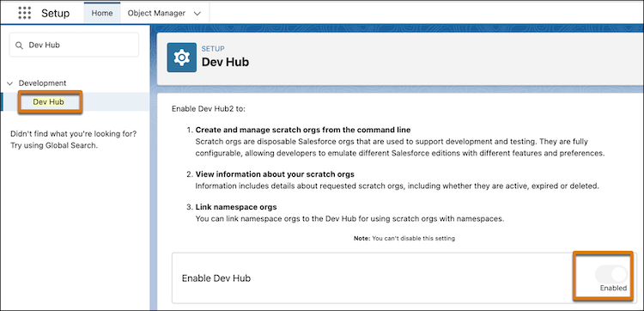Click the Setup app name label
Screen dimensions: 644x311
56,13
